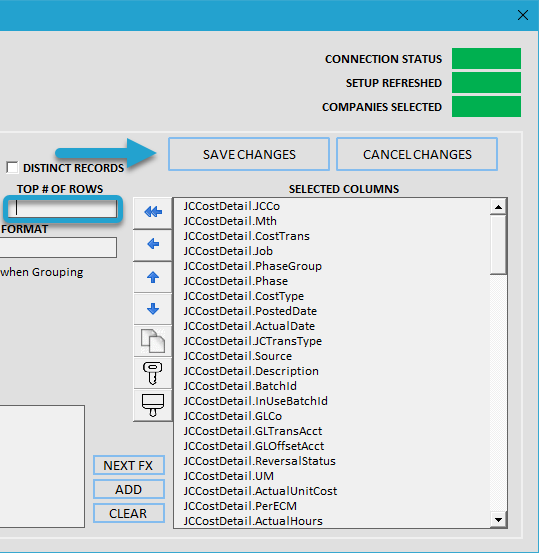Select JCCostDetail.Description column
This screenshot has height=553, width=539.
251,371
